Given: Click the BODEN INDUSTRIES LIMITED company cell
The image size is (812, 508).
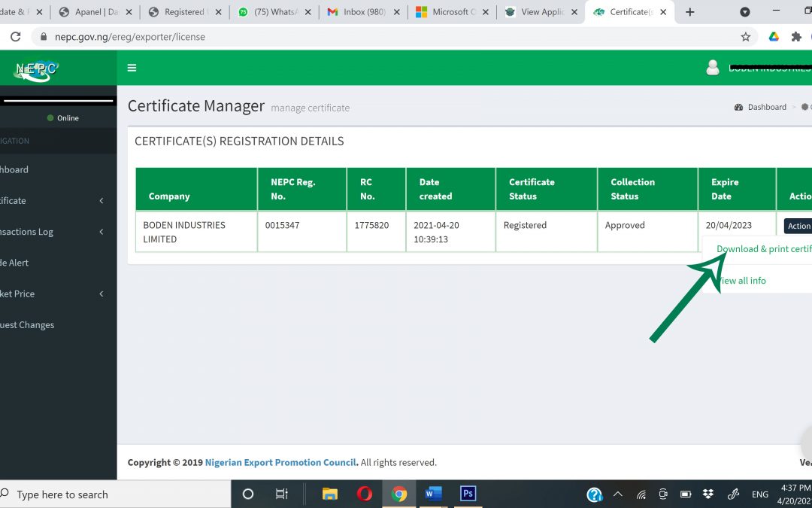Looking at the screenshot, I should pos(196,232).
